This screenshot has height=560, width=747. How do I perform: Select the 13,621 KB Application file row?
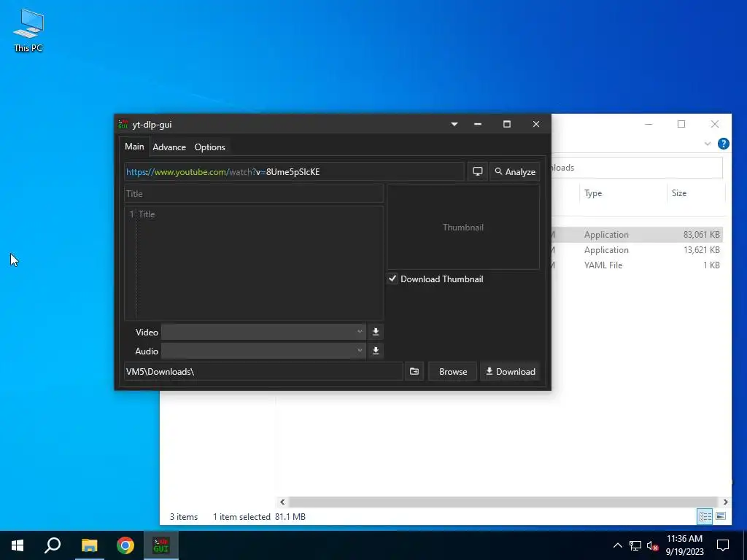[x=637, y=250]
